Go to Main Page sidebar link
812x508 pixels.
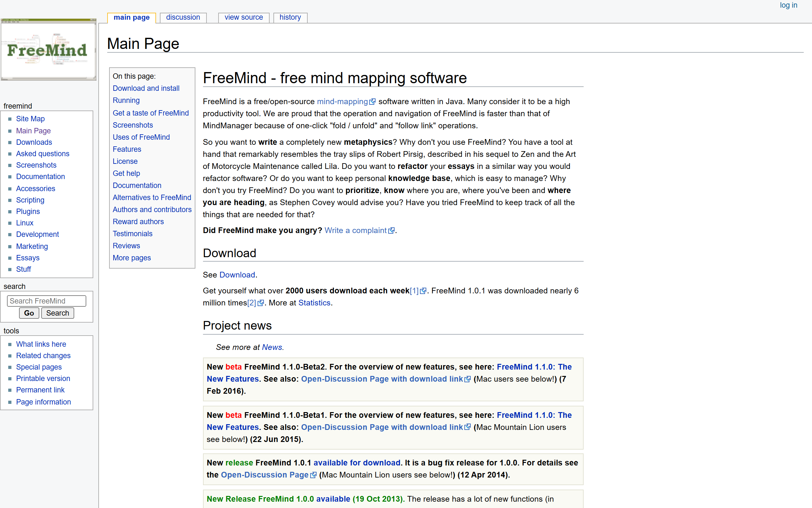tap(33, 131)
